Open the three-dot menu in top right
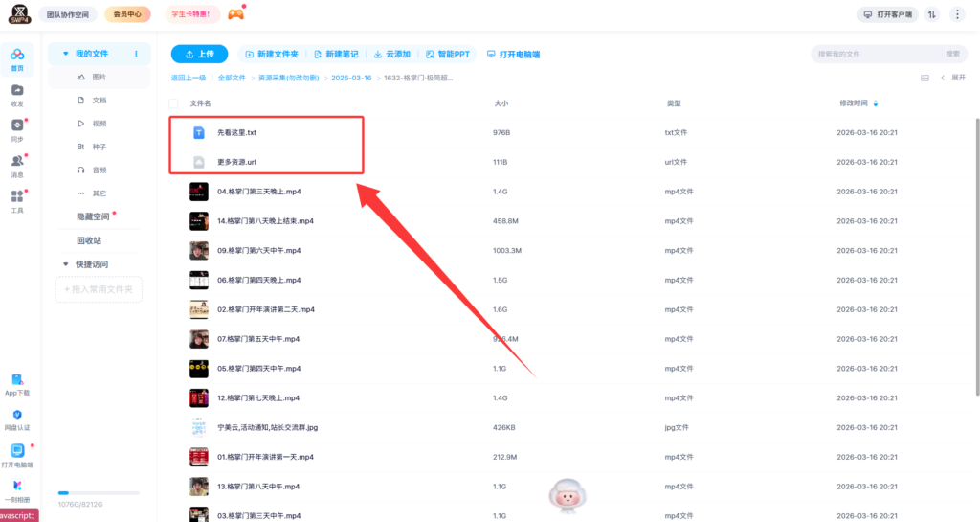Screen dimensions: 980x522 coord(957,14)
